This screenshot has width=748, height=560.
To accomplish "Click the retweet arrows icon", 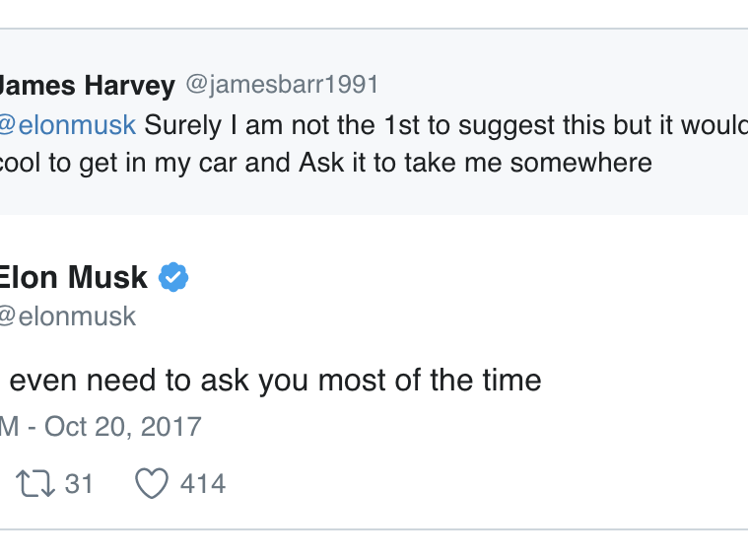I will point(36,484).
